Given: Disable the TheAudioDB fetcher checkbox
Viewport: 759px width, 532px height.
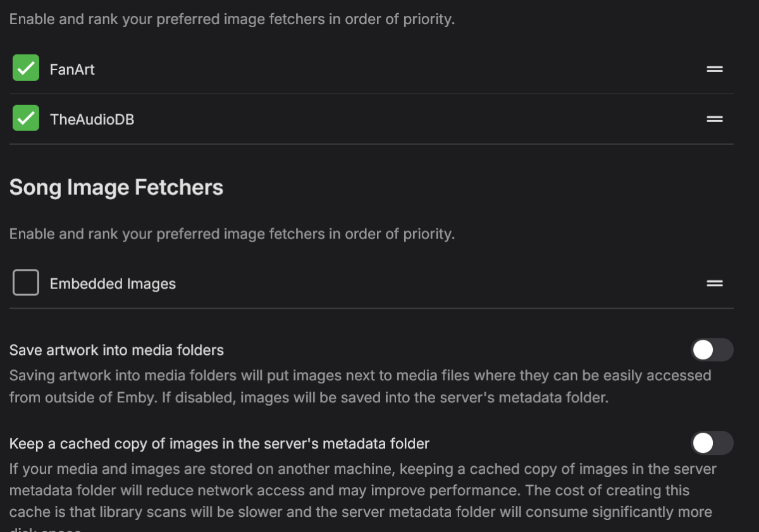Looking at the screenshot, I should point(26,118).
